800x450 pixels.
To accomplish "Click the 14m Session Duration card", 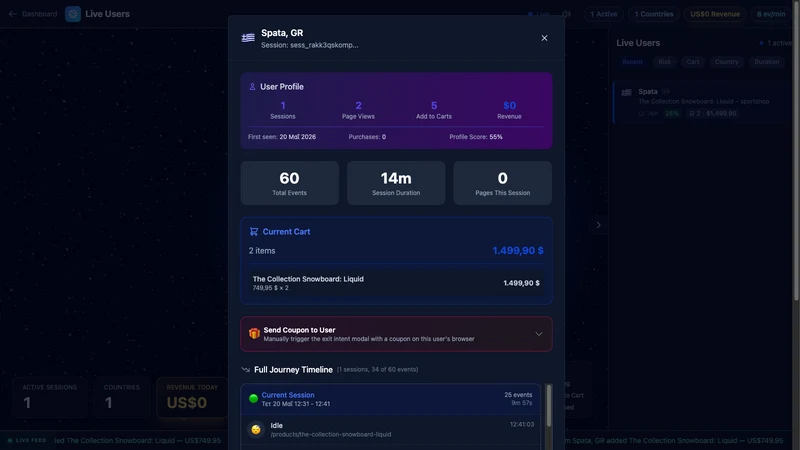I will click(396, 183).
